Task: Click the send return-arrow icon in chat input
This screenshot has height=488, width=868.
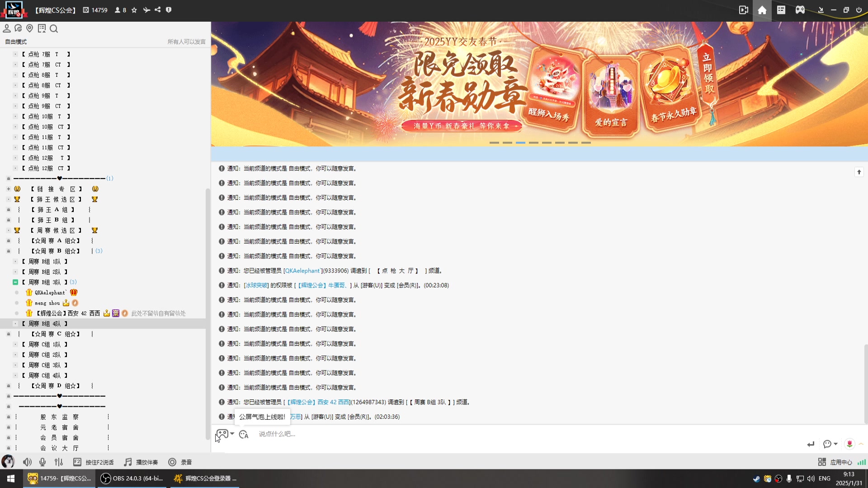Action: coord(811,444)
